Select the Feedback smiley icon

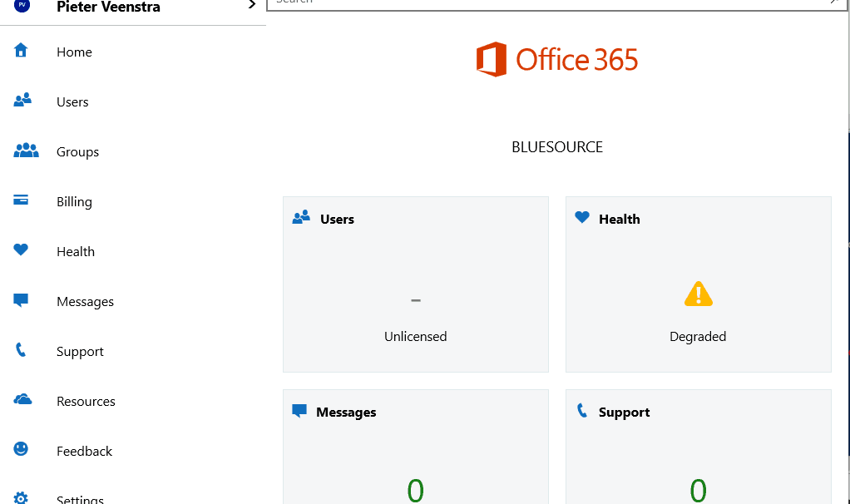[x=21, y=450]
